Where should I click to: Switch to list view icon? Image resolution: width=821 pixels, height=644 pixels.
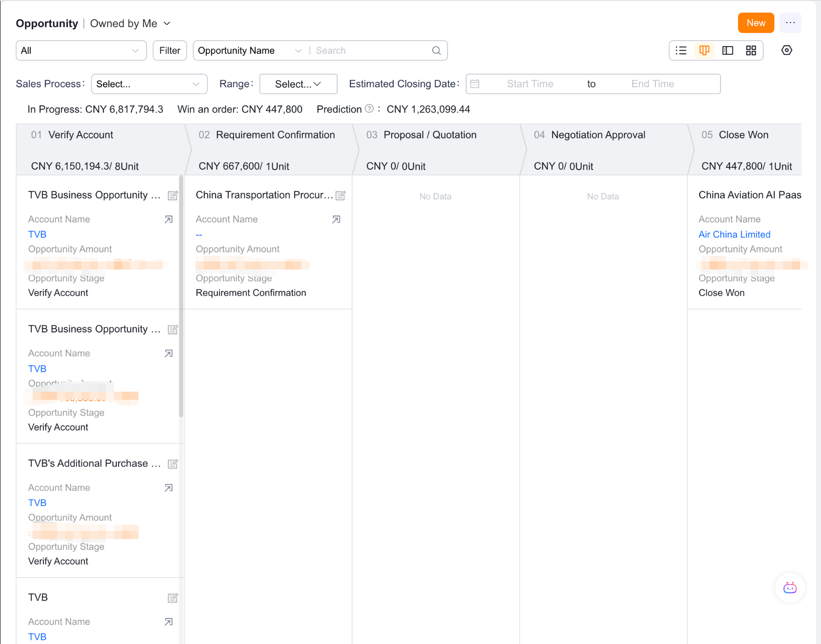click(x=681, y=50)
